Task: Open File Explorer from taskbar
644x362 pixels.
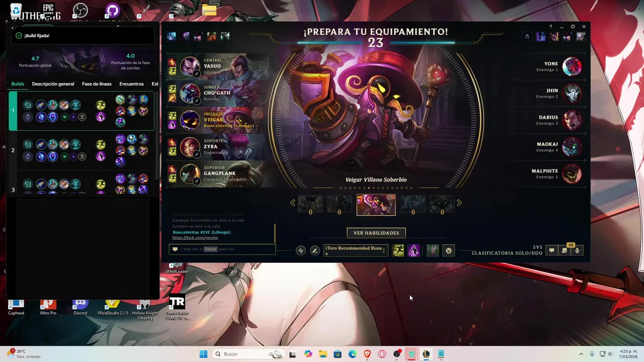Action: (x=323, y=354)
